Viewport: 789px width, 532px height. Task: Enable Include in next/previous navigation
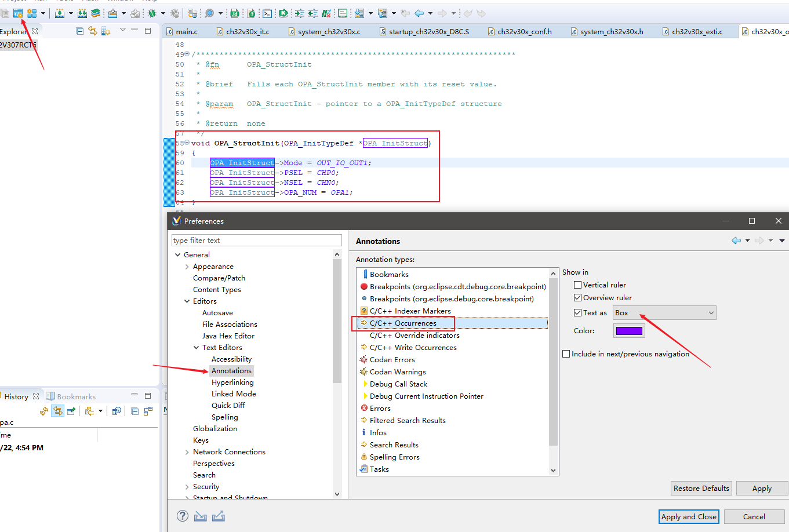coord(566,354)
